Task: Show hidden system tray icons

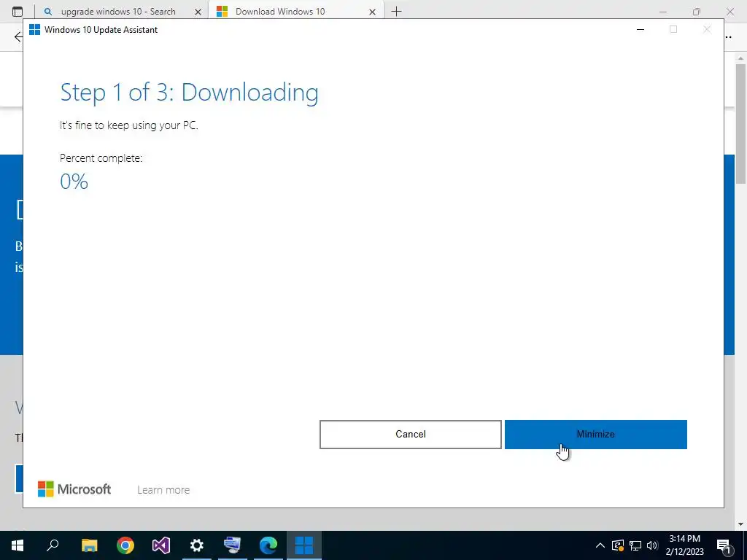Action: [x=600, y=545]
